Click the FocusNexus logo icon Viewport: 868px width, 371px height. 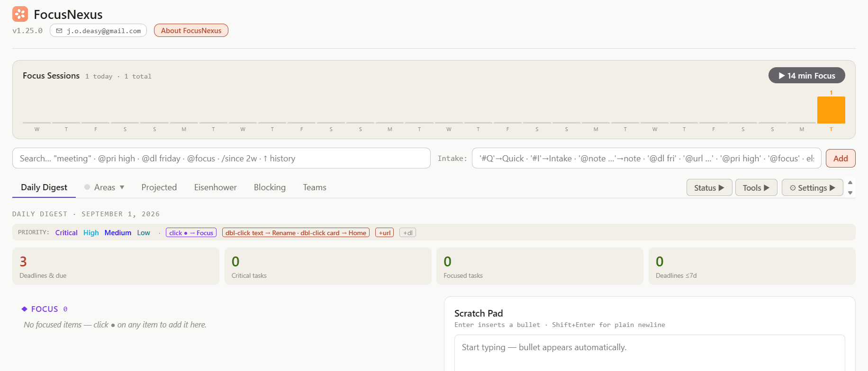20,14
